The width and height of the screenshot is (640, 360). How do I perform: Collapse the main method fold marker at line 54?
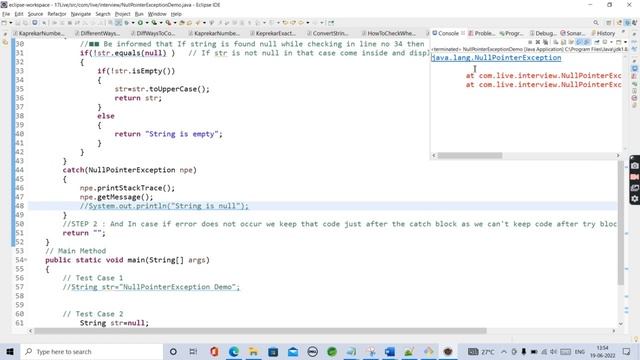point(26,260)
